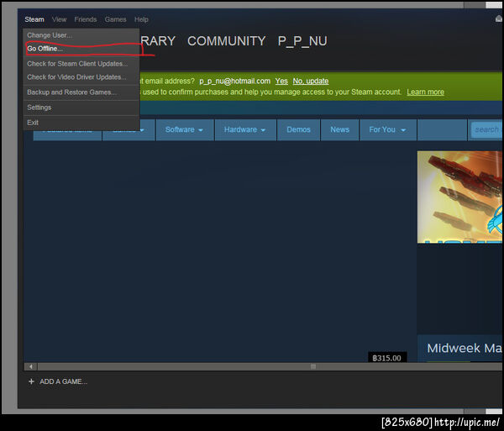
Task: Click the email address p_p_nu@hotmail.com text
Action: click(x=234, y=81)
